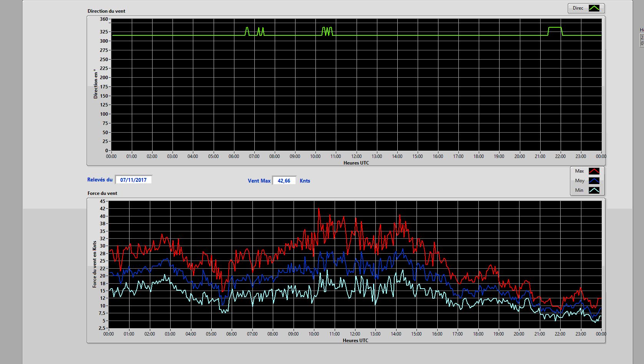Click the 360 tick on direction axis
644x364 pixels.
pos(104,19)
